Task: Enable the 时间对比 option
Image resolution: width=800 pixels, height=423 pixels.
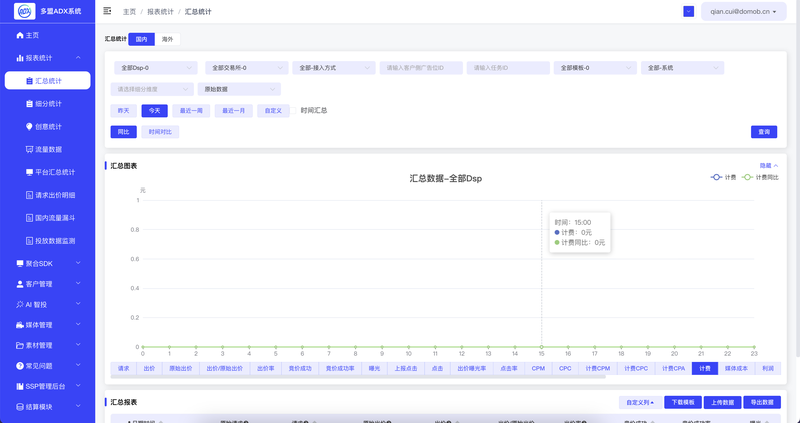Action: [160, 131]
